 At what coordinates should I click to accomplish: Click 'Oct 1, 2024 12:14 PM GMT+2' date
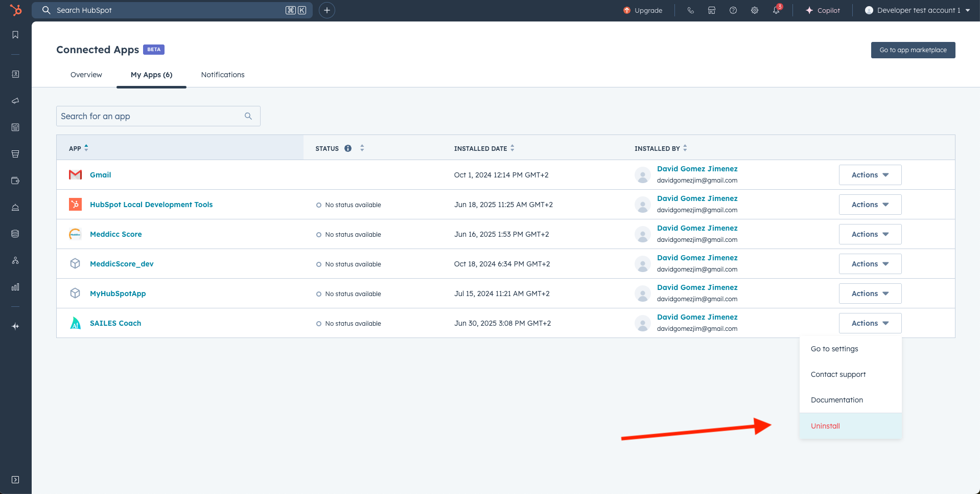click(x=501, y=175)
